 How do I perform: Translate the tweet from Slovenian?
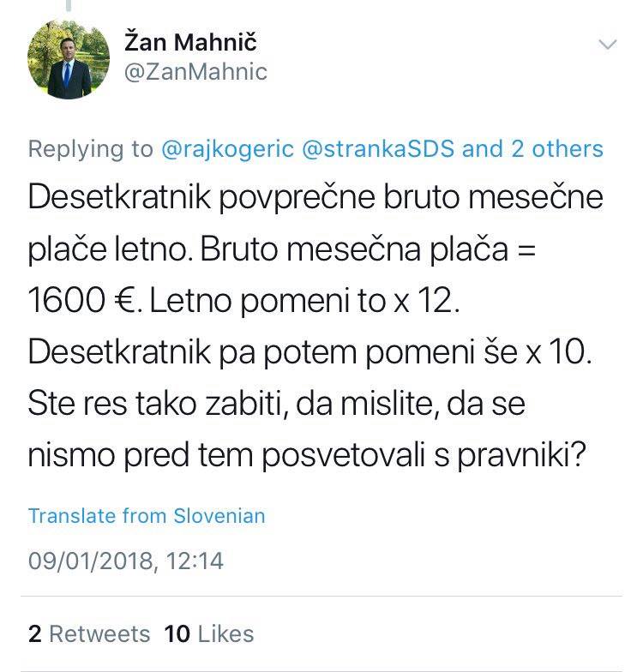coord(147,516)
